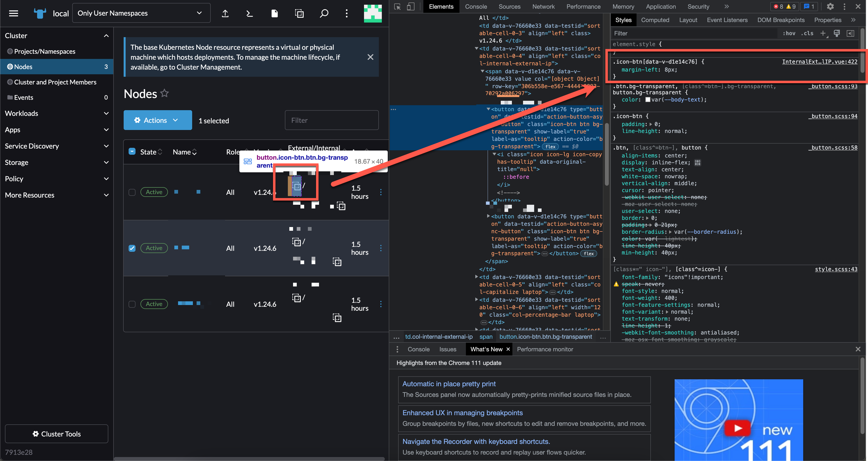Open resource search with the magnifier icon
The width and height of the screenshot is (868, 461).
(324, 13)
